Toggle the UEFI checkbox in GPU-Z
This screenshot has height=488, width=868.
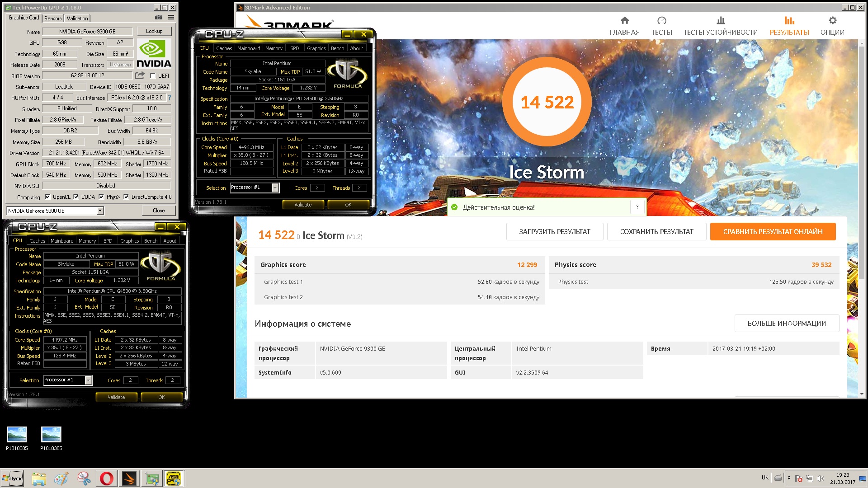[153, 76]
